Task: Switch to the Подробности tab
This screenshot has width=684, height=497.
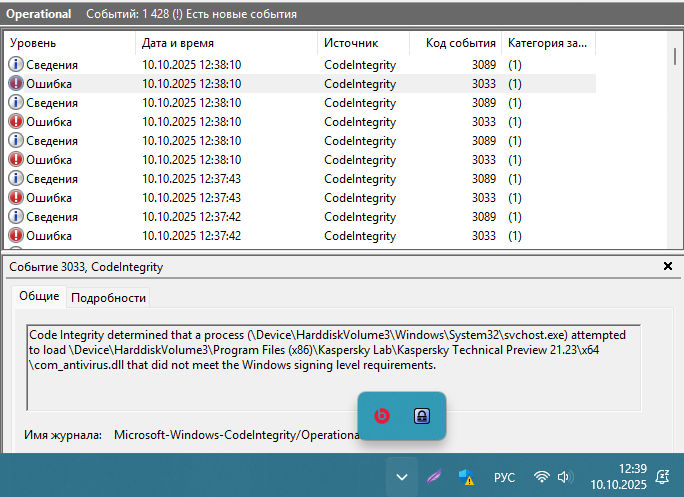Action: coord(109,297)
